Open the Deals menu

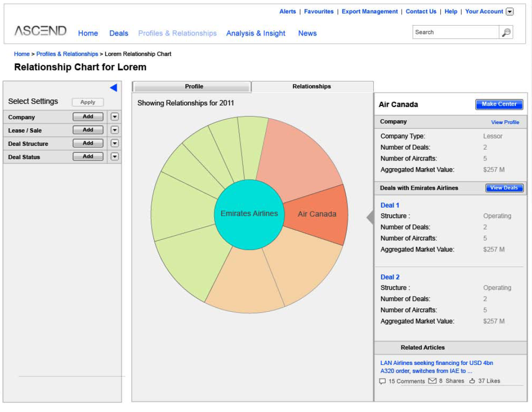coord(119,33)
